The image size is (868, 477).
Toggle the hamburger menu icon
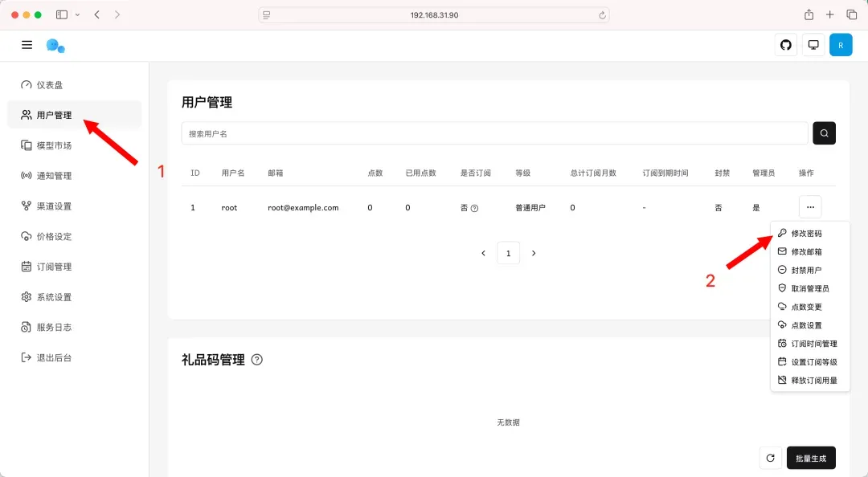tap(27, 45)
